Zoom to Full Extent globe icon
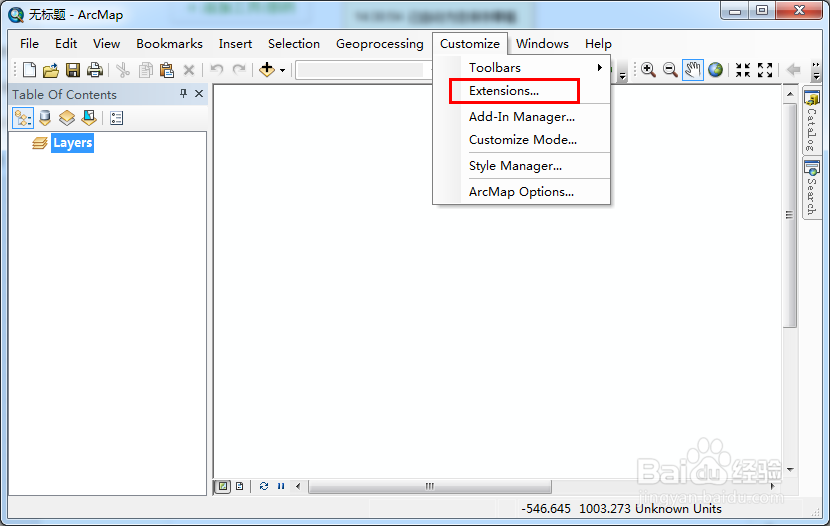This screenshot has height=526, width=830. pos(715,70)
